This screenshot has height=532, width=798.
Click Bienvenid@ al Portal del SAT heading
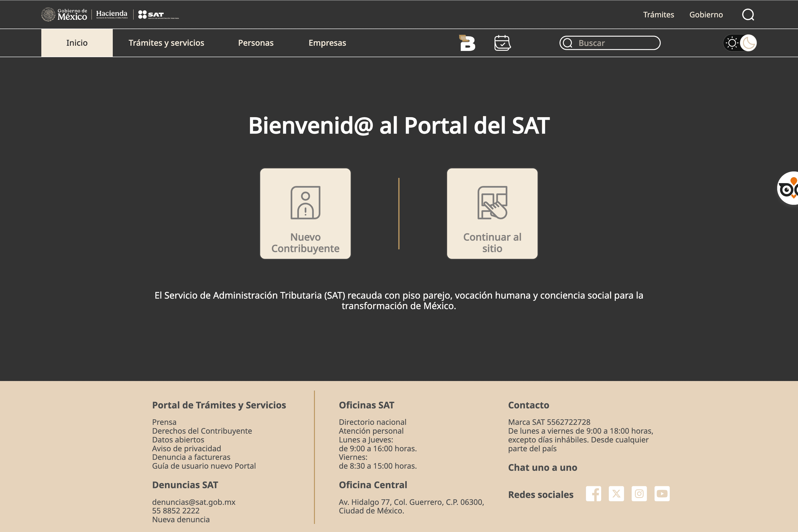399,125
